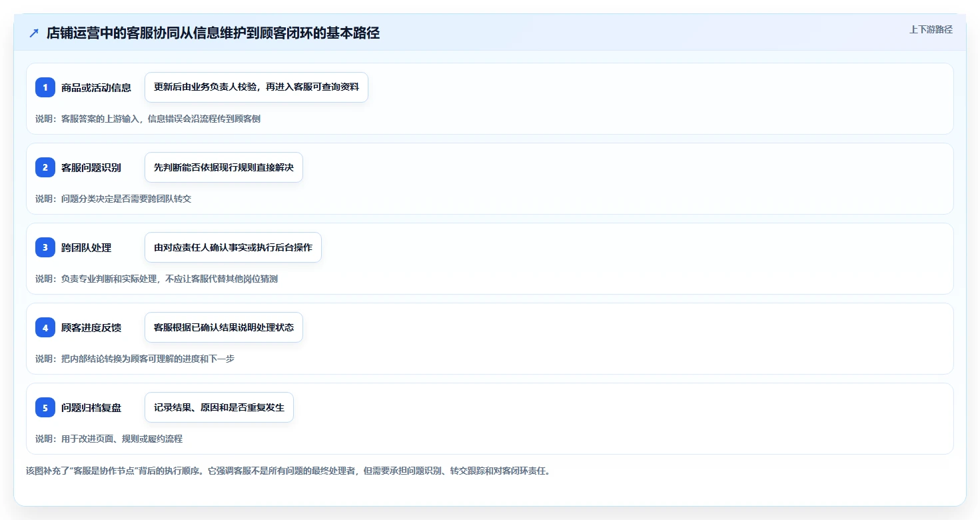Click the note 把内部结论转换为顾客可理解的进度
This screenshot has width=980, height=520.
135,359
